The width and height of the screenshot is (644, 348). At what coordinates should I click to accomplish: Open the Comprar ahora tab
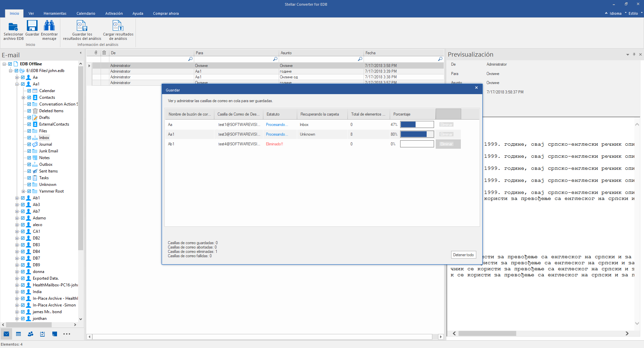[166, 13]
